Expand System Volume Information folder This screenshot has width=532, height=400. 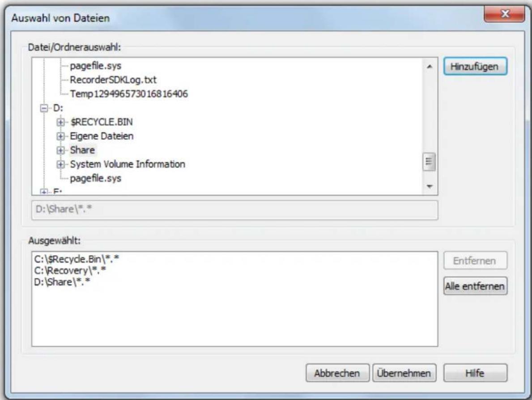(x=60, y=164)
